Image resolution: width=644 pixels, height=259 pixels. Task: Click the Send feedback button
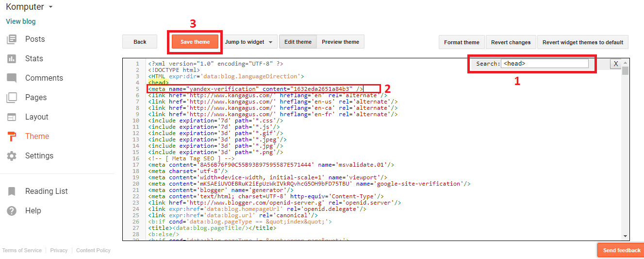coord(622,250)
